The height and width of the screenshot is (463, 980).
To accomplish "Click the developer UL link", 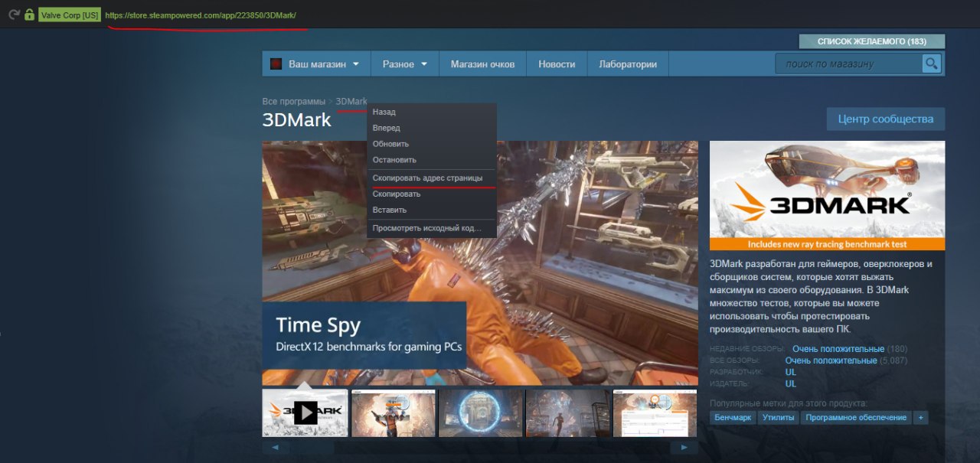I will 791,372.
